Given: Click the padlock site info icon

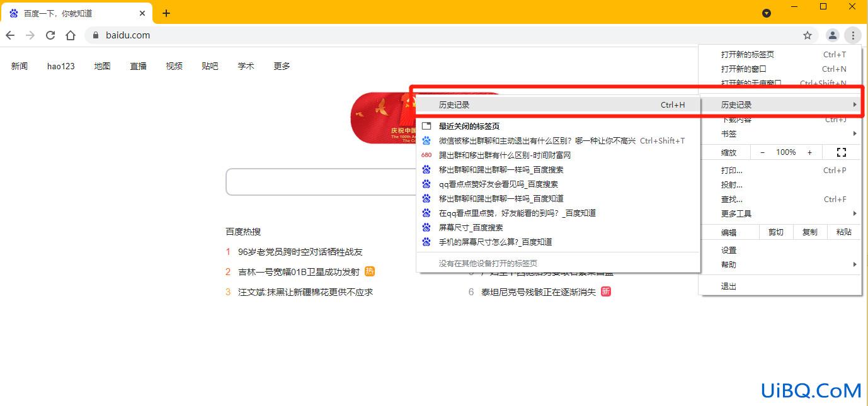Looking at the screenshot, I should [96, 35].
